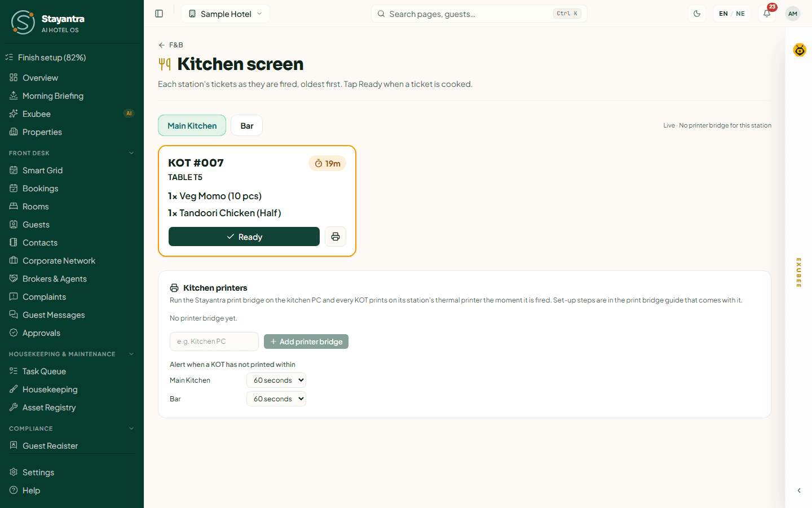Go to Properties
This screenshot has height=508, width=812.
click(x=72, y=132)
